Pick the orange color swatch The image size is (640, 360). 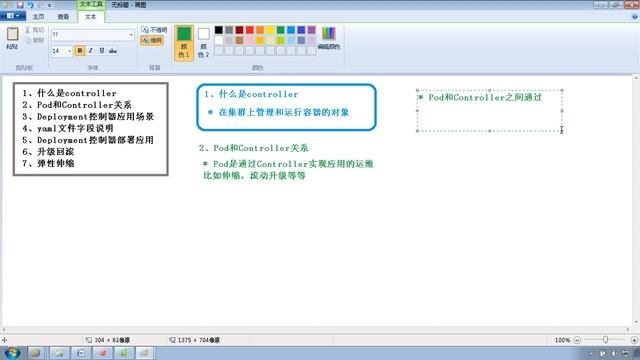260,30
